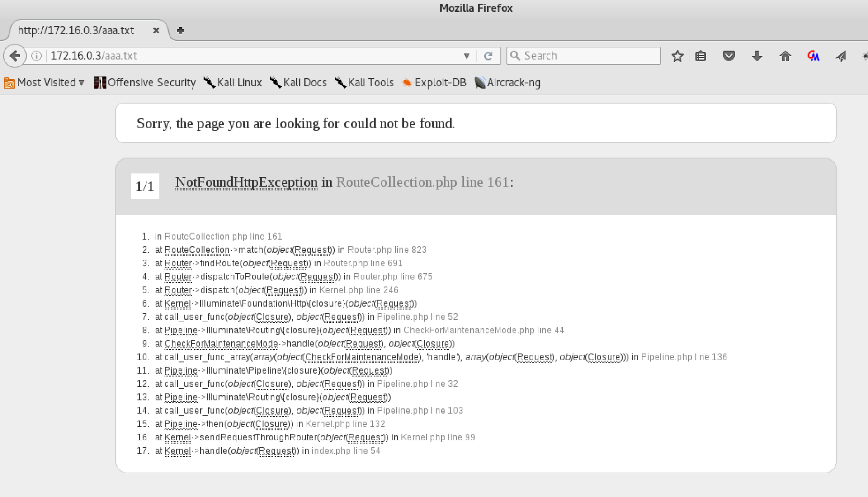This screenshot has height=497, width=868.
Task: Click the back navigation arrow
Action: click(15, 56)
